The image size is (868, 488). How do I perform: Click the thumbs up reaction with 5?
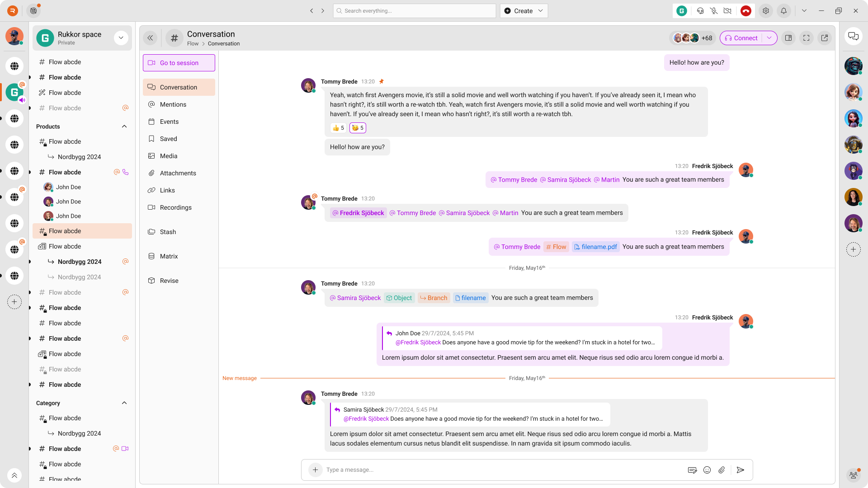[338, 128]
